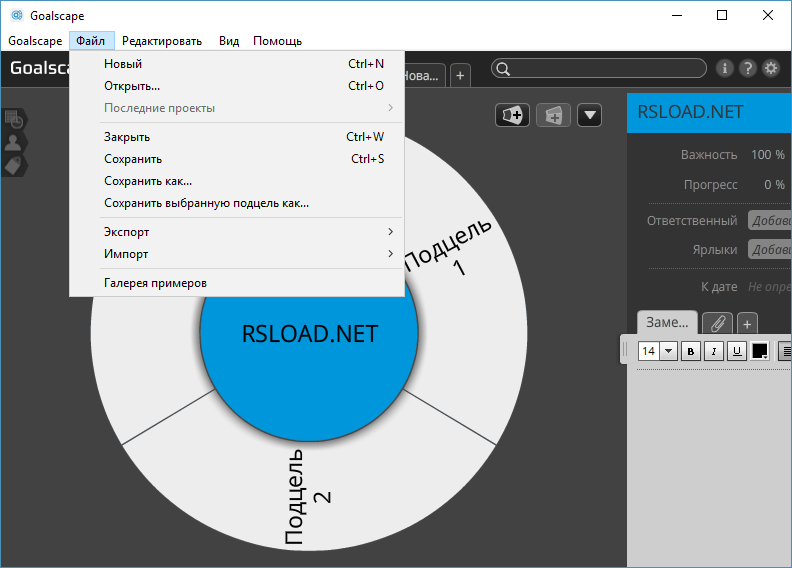Toggle bold formatting in notes
The width and height of the screenshot is (792, 568).
pyautogui.click(x=690, y=351)
